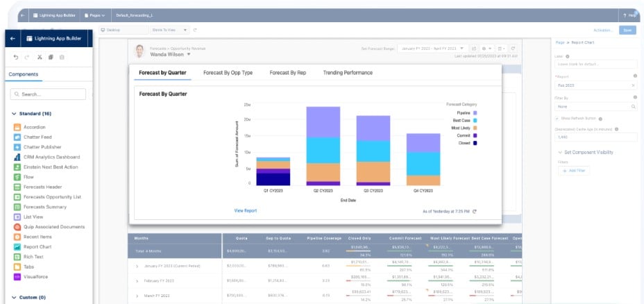Expand the February FY 2023 row

pos(137,280)
